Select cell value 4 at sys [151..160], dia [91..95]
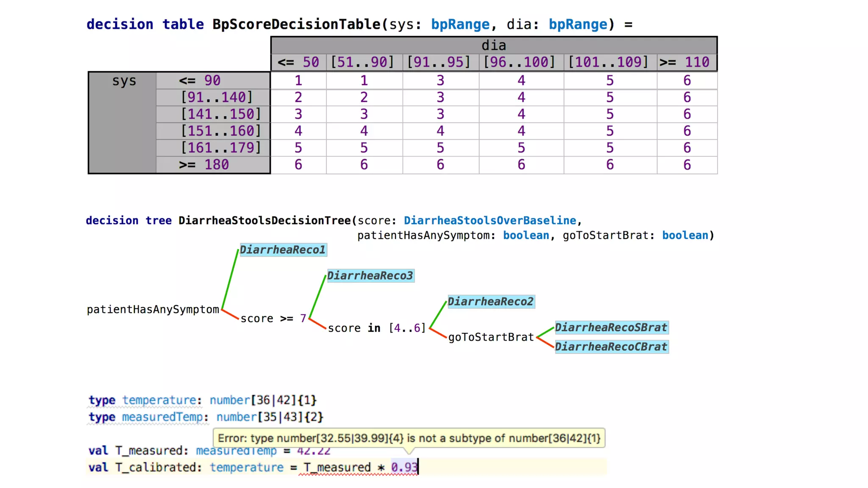 pos(441,131)
